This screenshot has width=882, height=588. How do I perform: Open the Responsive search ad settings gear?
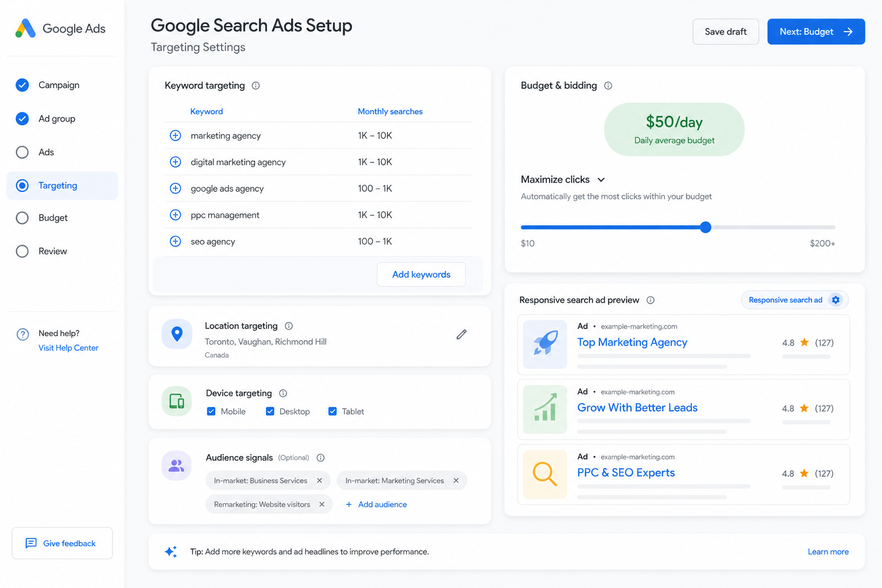pyautogui.click(x=836, y=300)
